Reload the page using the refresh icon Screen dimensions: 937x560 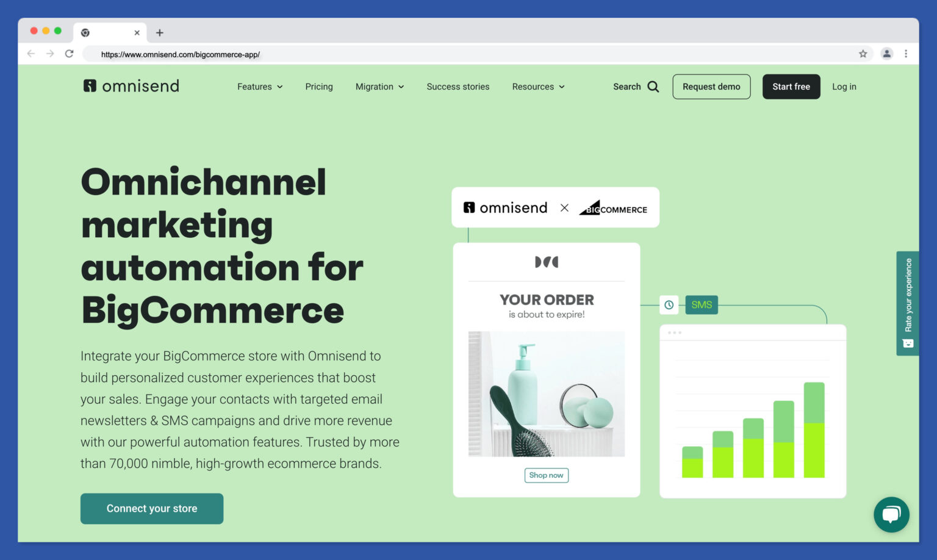70,54
